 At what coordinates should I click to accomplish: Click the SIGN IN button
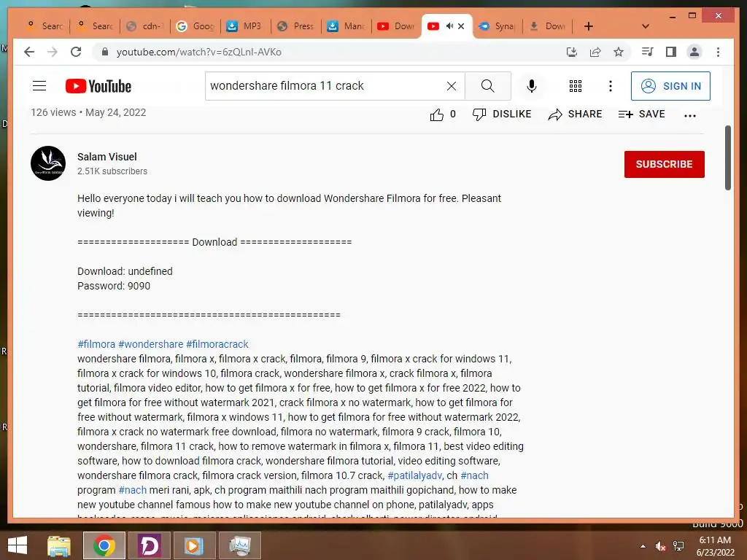(x=670, y=86)
